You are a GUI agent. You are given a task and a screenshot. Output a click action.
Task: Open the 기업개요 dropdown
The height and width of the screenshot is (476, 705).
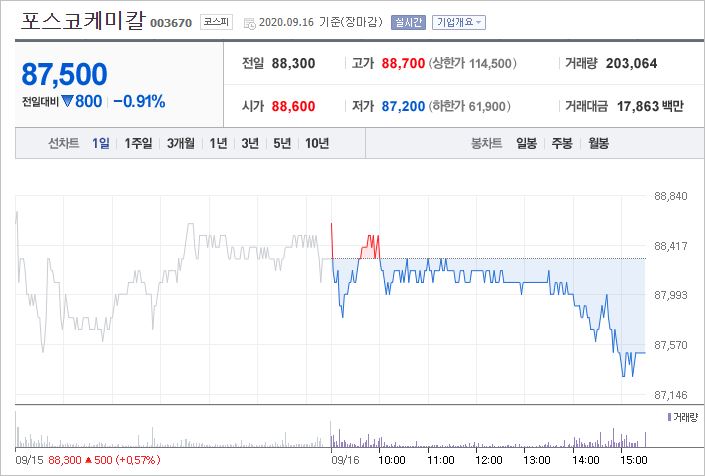tap(459, 22)
